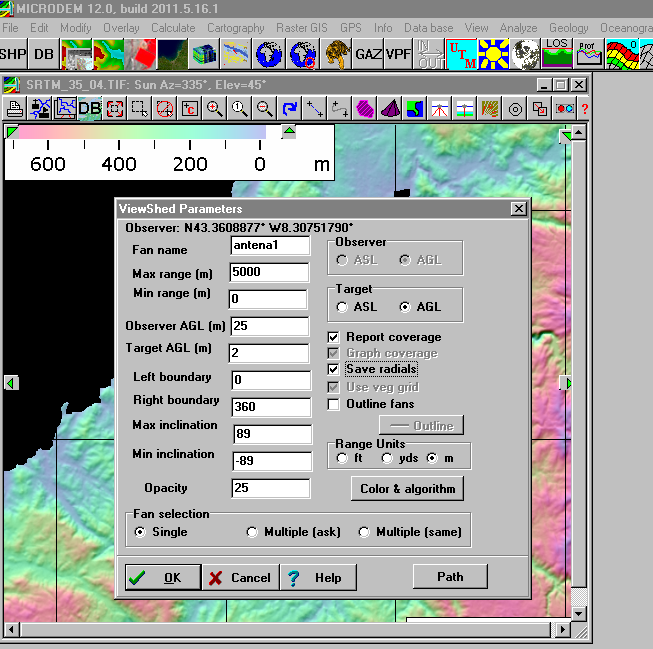This screenshot has width=653, height=649.
Task: Click the red question mark help icon
Action: click(585, 109)
